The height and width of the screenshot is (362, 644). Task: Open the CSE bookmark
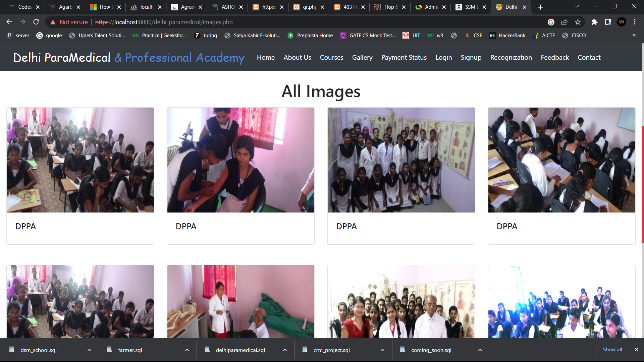point(473,35)
